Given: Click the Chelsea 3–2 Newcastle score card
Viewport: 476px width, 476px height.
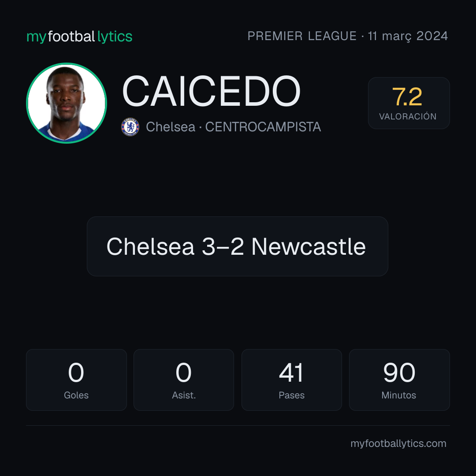Looking at the screenshot, I should tap(238, 246).
